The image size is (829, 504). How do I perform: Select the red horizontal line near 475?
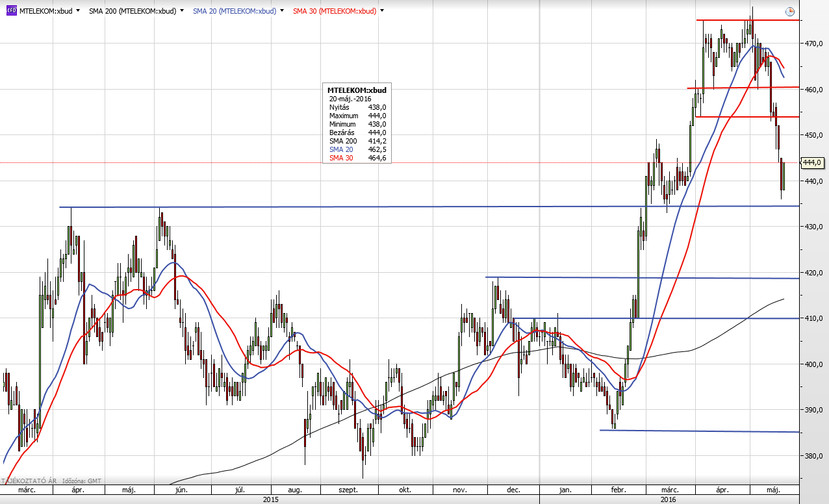(747, 20)
